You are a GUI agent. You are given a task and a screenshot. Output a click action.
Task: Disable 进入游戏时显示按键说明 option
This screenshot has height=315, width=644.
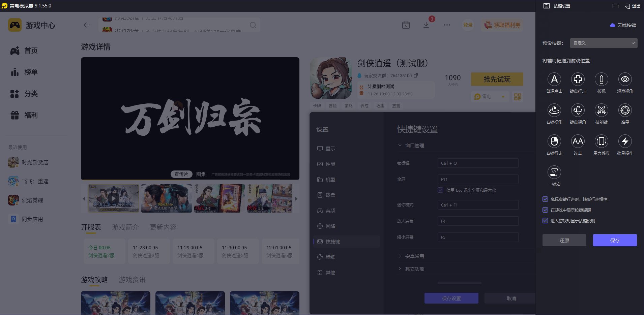point(545,221)
